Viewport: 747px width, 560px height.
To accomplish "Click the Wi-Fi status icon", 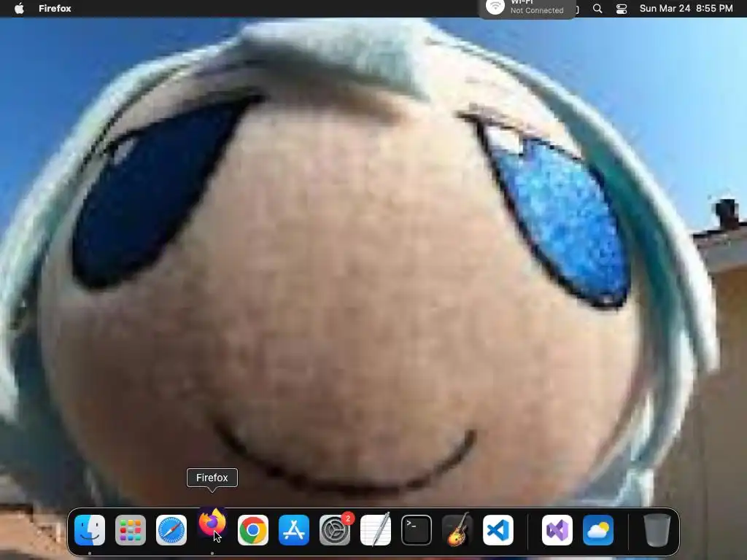I will 495,7.
